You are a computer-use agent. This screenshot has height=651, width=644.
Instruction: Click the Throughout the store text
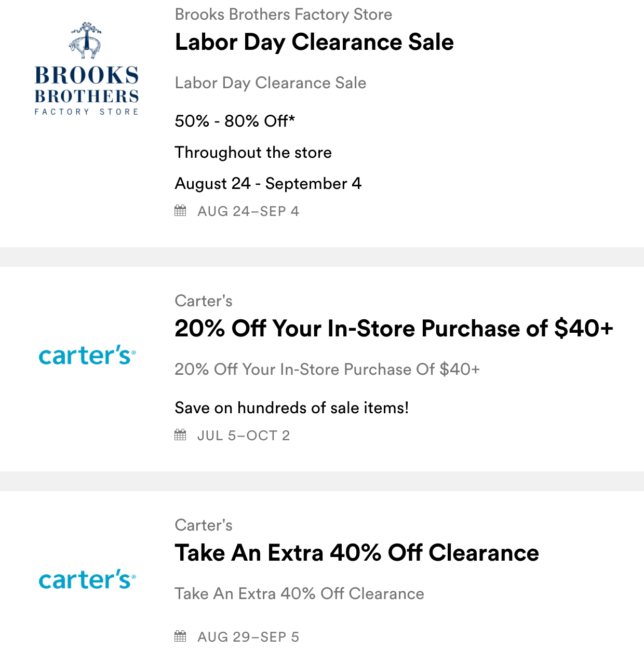[x=253, y=153]
